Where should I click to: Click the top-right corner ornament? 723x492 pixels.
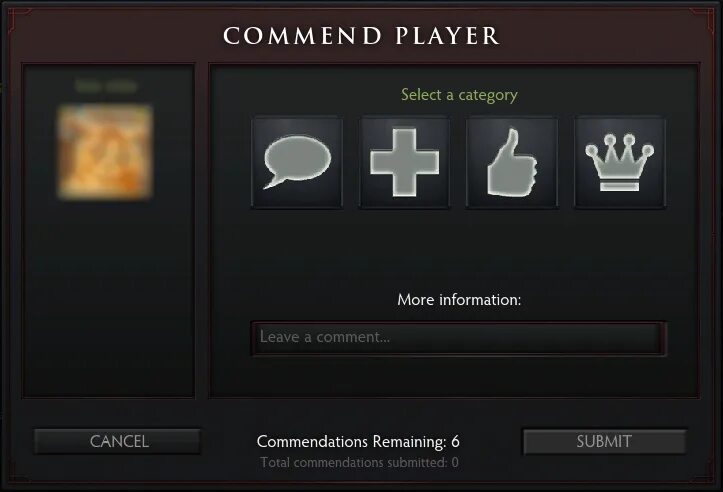click(x=702, y=17)
